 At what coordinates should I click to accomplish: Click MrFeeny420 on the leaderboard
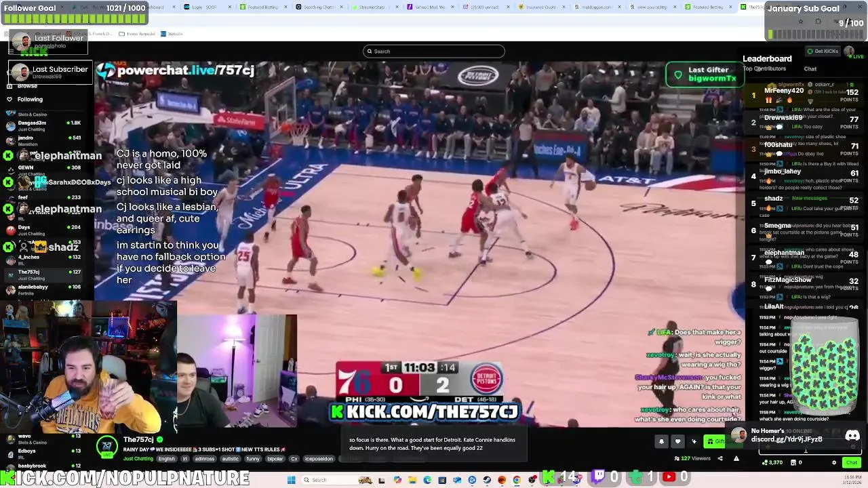(784, 91)
